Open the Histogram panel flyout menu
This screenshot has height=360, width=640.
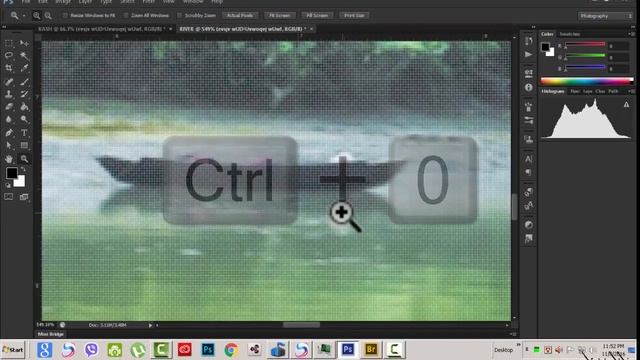tap(631, 91)
